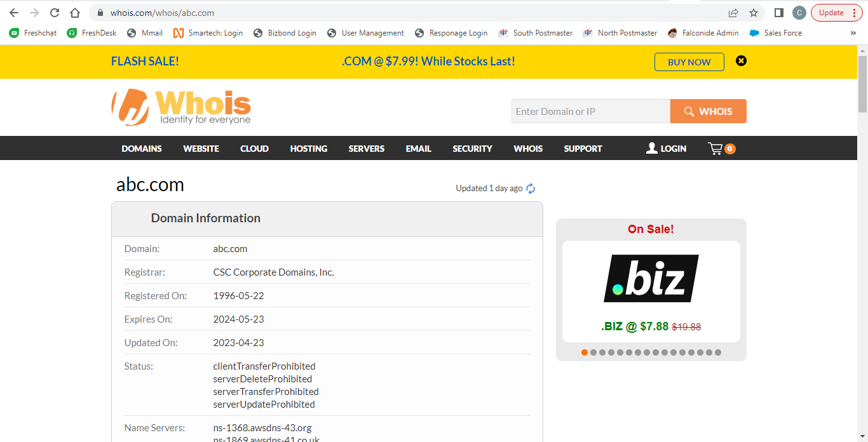Screen dimensions: 868x442
Task: Open the Freshchat bookmark
Action: 32,33
